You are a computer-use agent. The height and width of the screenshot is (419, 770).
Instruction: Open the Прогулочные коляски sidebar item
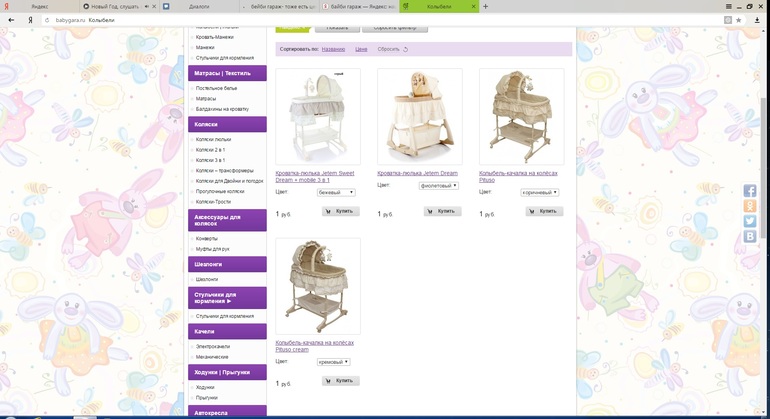pos(220,192)
